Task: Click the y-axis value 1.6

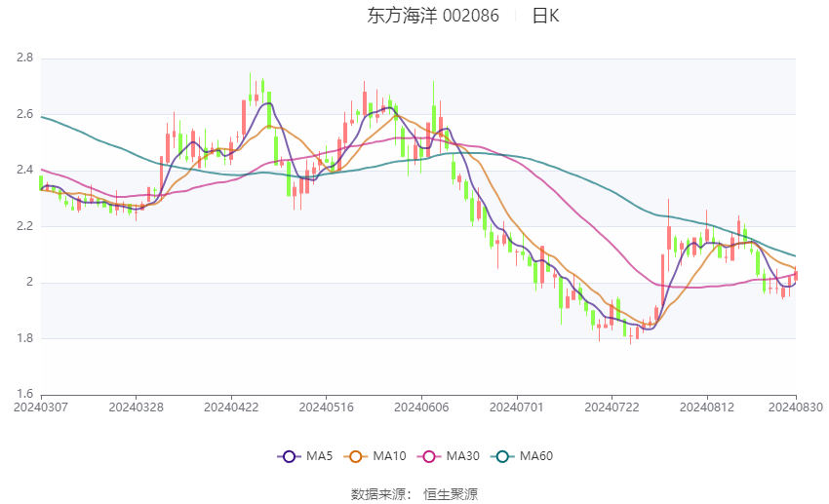Action: point(24,394)
